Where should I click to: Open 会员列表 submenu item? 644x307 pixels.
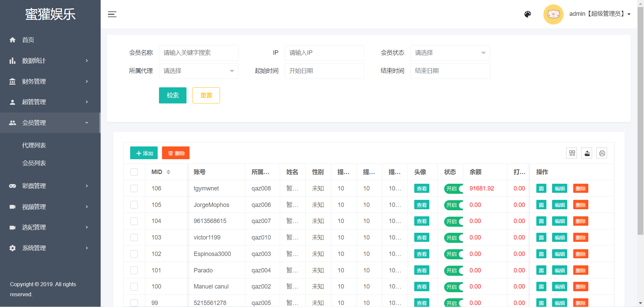[x=34, y=163]
